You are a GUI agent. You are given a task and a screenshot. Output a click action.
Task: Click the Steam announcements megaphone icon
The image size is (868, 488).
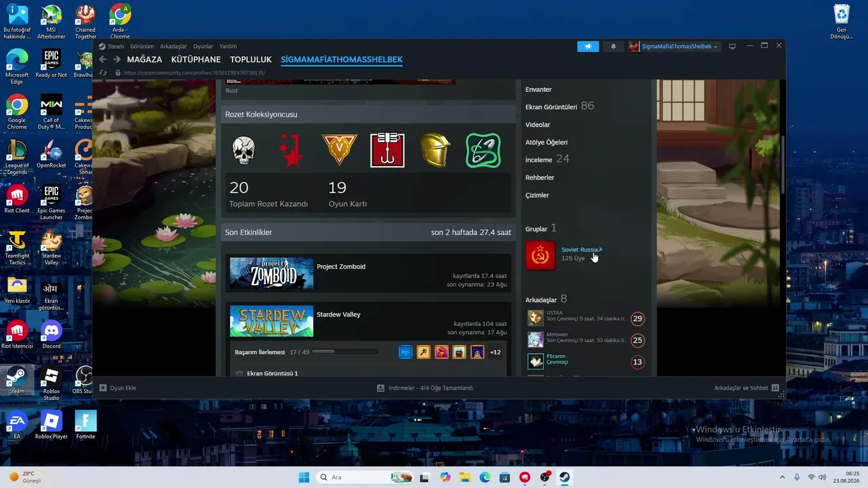tap(588, 46)
